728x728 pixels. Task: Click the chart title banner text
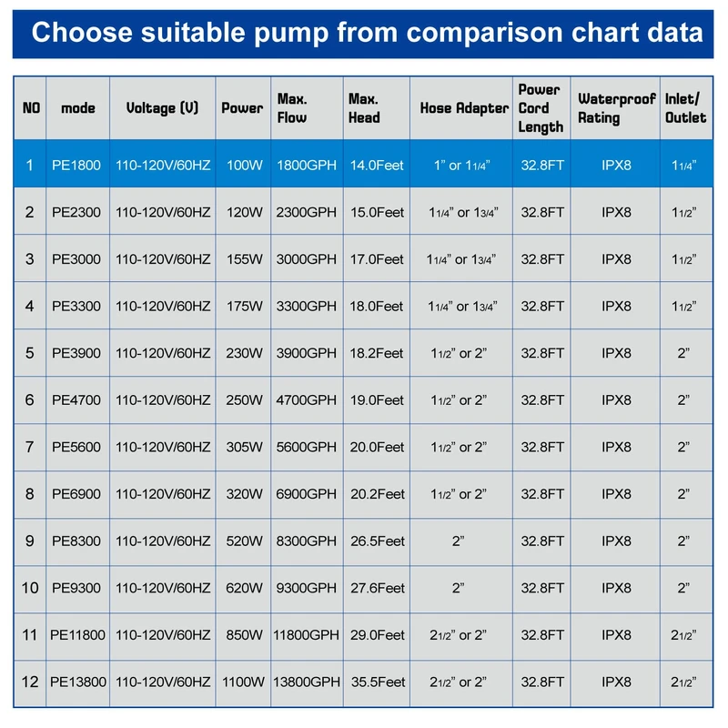pyautogui.click(x=366, y=33)
